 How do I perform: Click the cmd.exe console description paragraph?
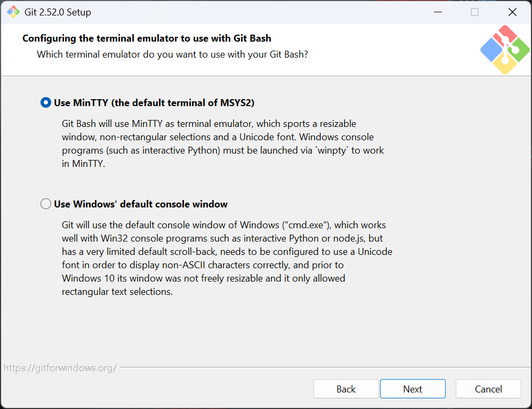point(227,258)
